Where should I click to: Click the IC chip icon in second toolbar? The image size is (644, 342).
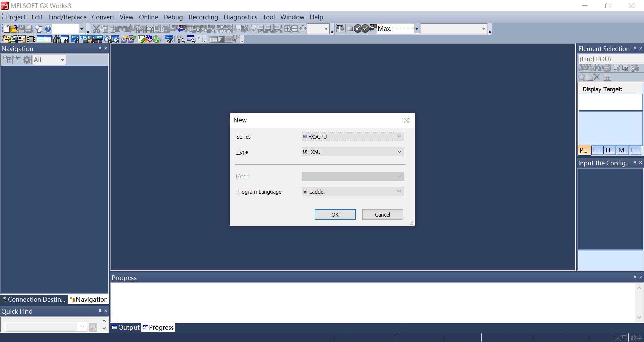click(31, 39)
